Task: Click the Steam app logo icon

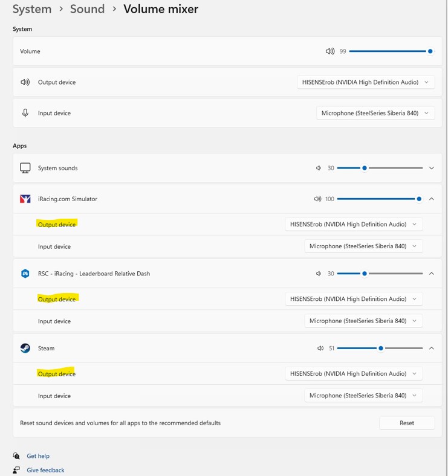Action: pos(25,348)
